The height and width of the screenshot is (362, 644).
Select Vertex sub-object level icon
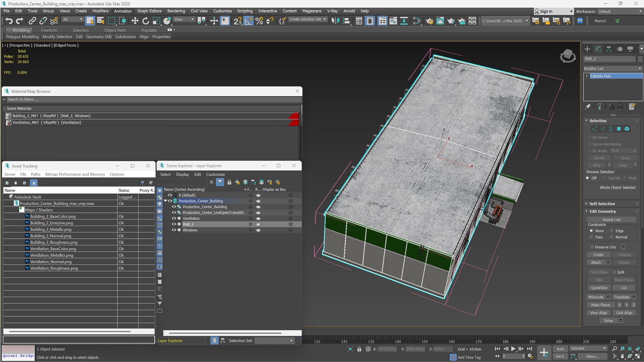(x=594, y=129)
